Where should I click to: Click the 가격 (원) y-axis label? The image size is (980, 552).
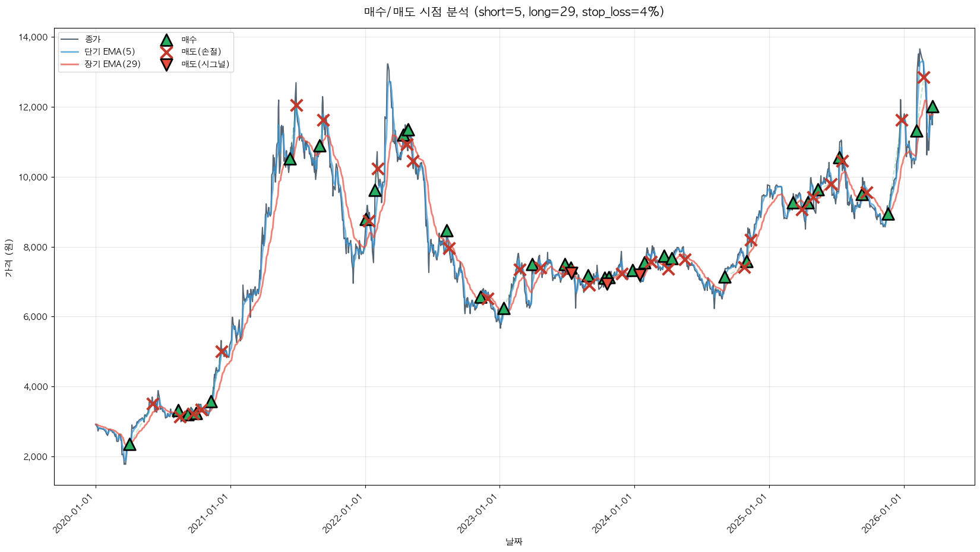(8, 258)
